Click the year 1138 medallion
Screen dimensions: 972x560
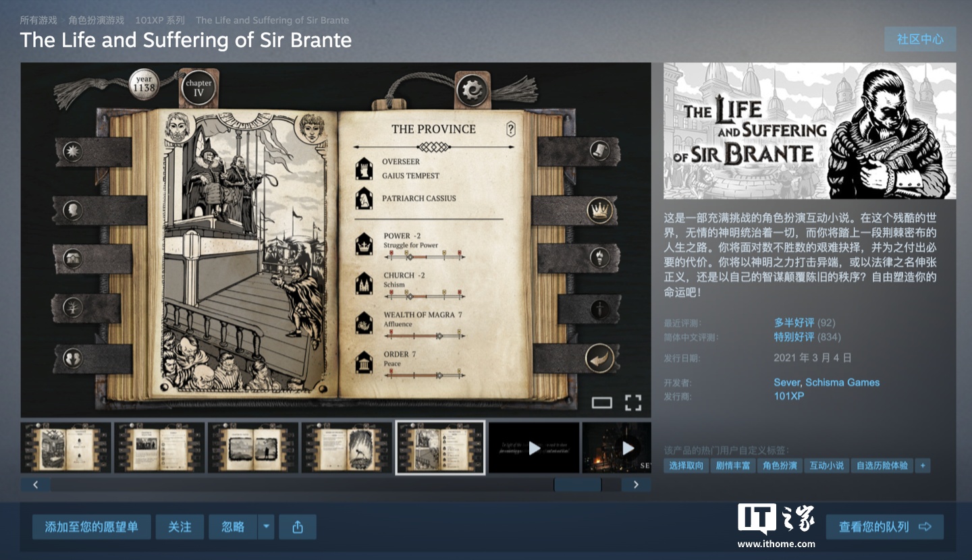pyautogui.click(x=144, y=84)
